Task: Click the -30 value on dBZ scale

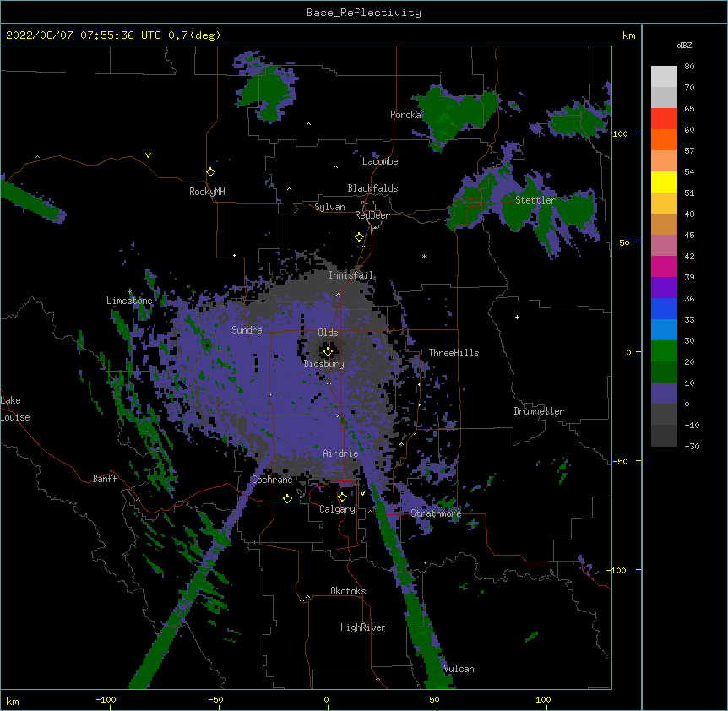Action: tap(692, 446)
